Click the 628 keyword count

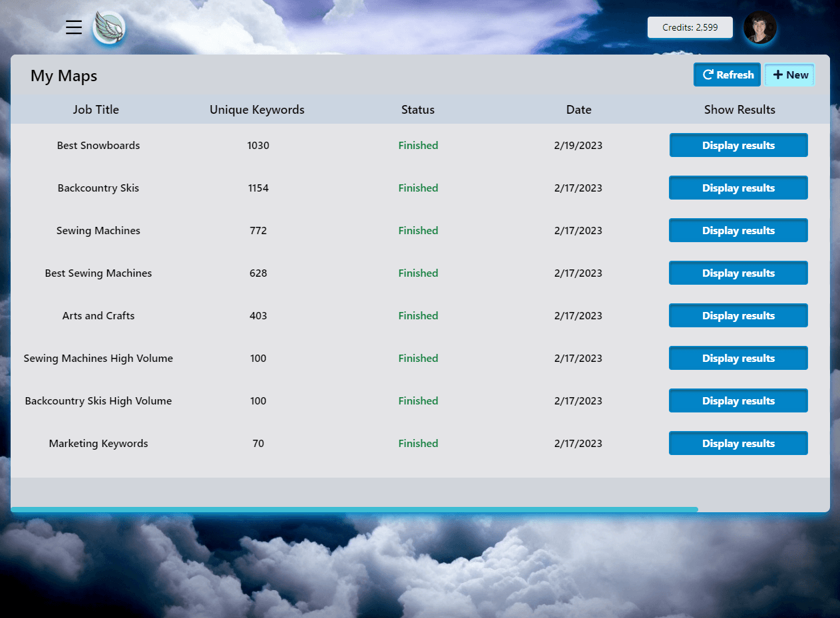(258, 273)
